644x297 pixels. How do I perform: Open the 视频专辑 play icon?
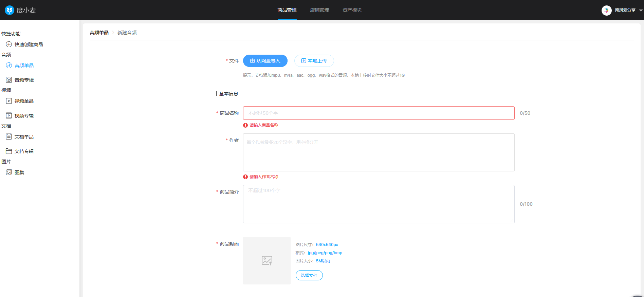coord(9,116)
